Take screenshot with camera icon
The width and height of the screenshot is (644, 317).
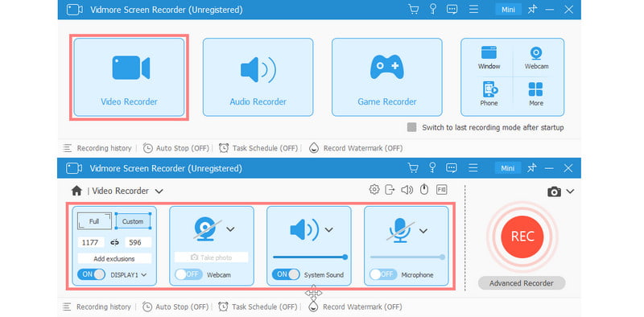(554, 191)
